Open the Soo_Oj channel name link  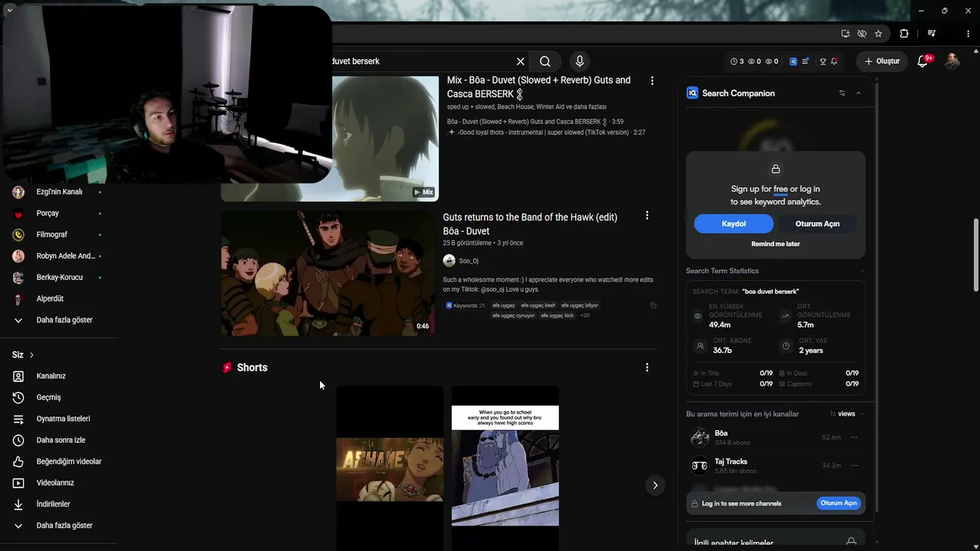point(469,261)
